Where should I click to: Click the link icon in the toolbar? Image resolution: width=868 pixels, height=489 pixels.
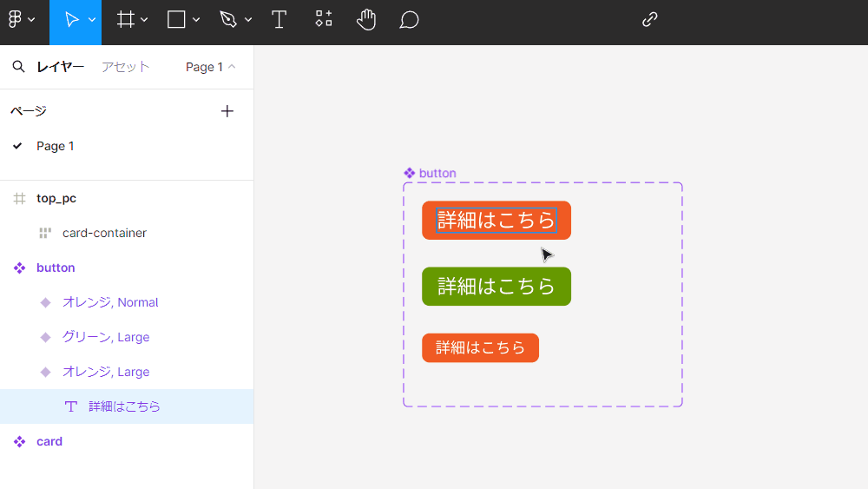tap(649, 20)
